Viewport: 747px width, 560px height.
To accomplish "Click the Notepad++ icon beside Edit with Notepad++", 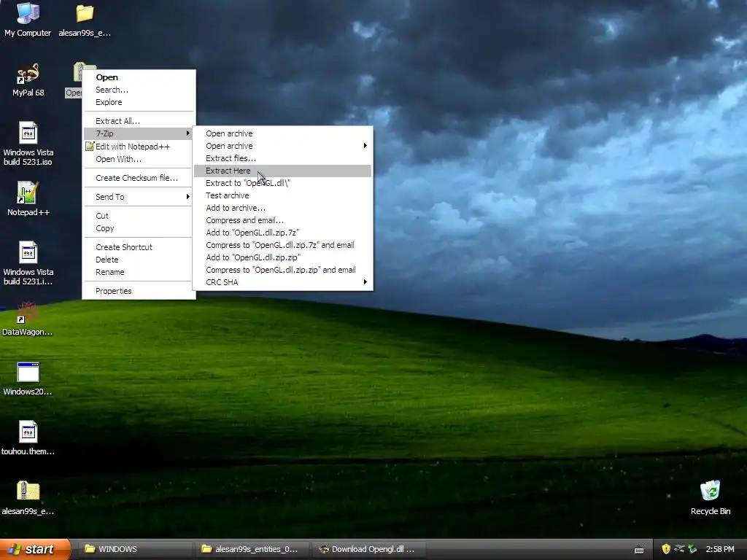I will point(90,146).
